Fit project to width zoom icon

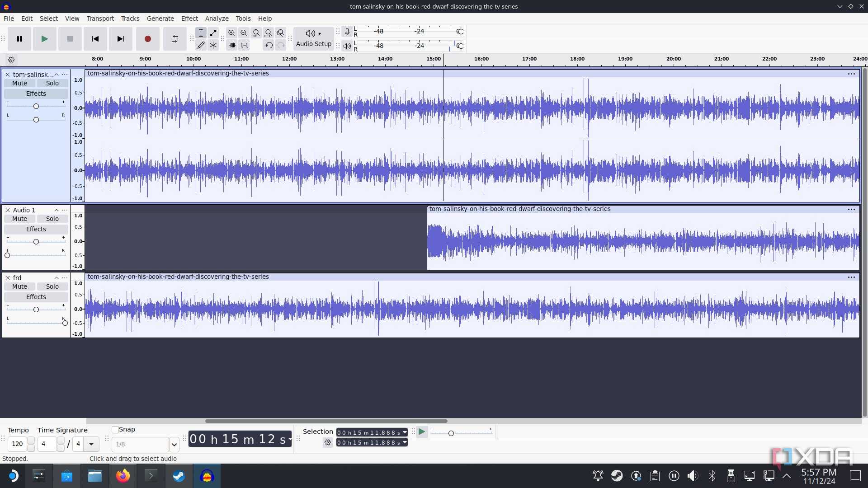tap(268, 33)
